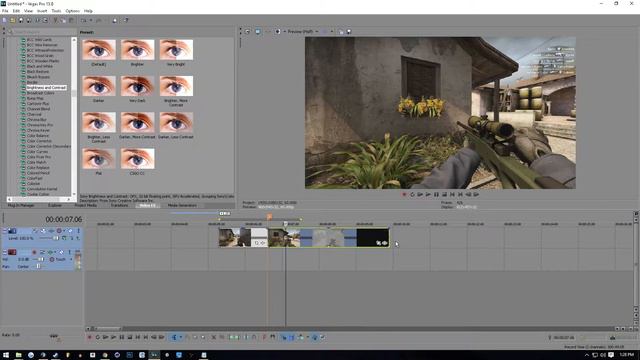Switch to the Project Media tab

tap(85, 205)
